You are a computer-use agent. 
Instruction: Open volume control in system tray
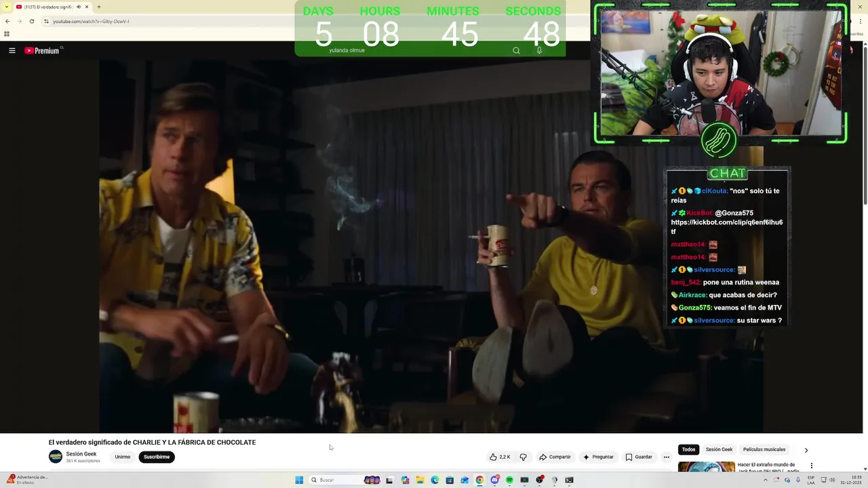pyautogui.click(x=832, y=480)
